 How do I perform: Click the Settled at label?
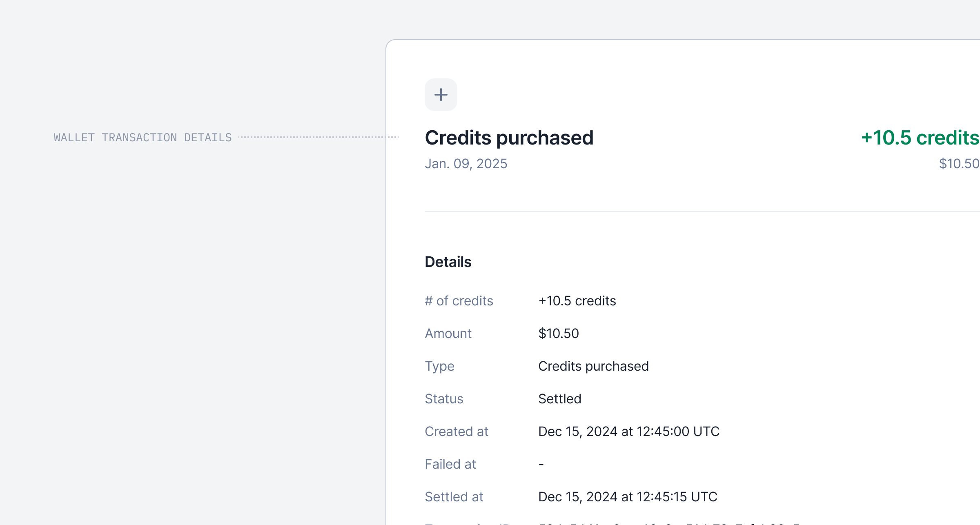(454, 497)
